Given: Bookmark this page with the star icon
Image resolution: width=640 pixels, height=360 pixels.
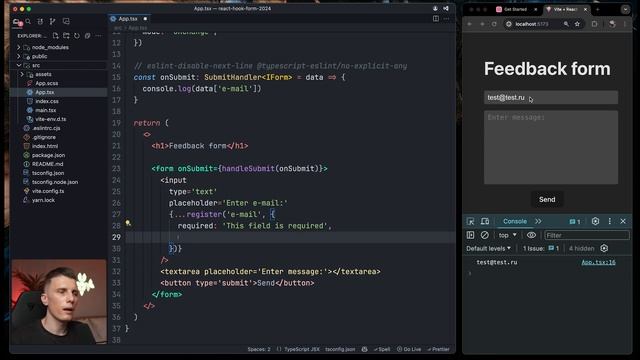Looking at the screenshot, I should point(577,24).
